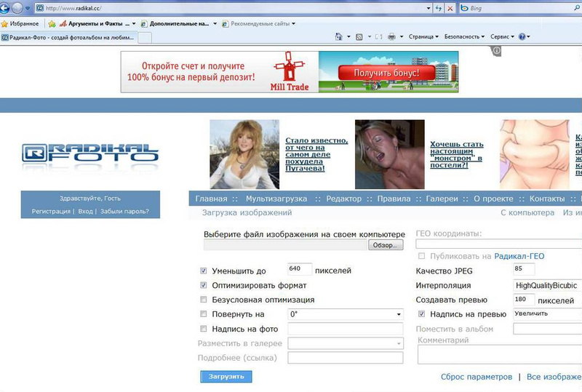This screenshot has height=392, width=582.
Task: Click the Загрузить upload button
Action: [226, 377]
